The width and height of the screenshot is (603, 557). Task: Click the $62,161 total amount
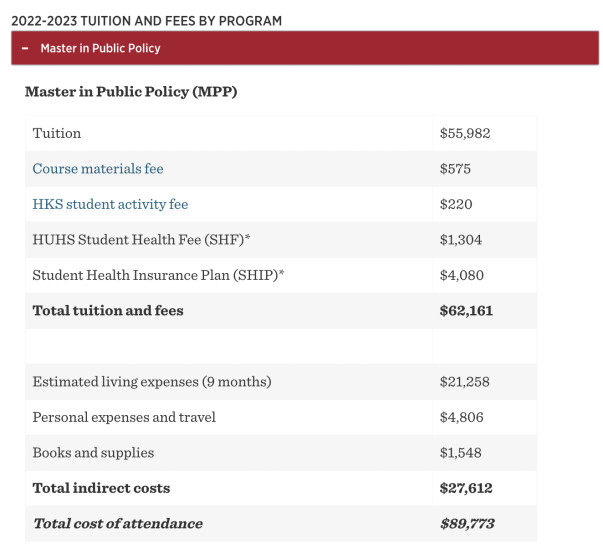466,311
